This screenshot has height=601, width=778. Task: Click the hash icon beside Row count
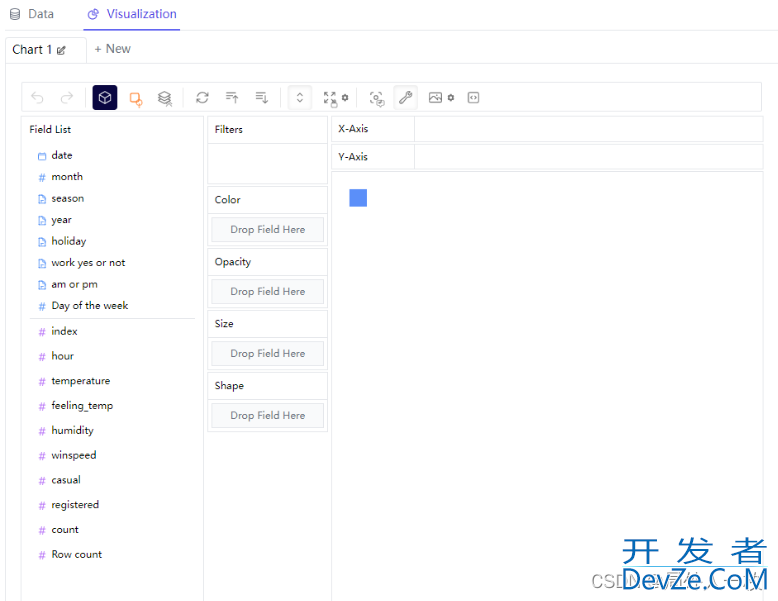[x=42, y=555]
